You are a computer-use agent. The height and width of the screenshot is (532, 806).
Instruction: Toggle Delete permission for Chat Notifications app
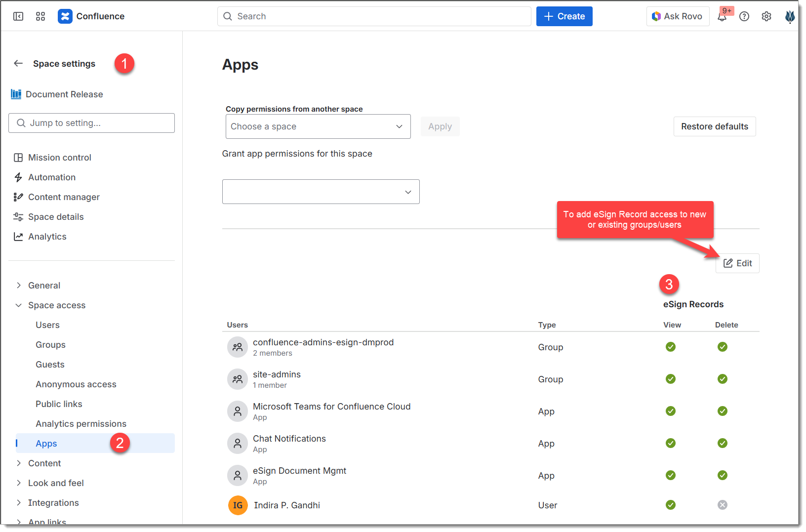722,443
